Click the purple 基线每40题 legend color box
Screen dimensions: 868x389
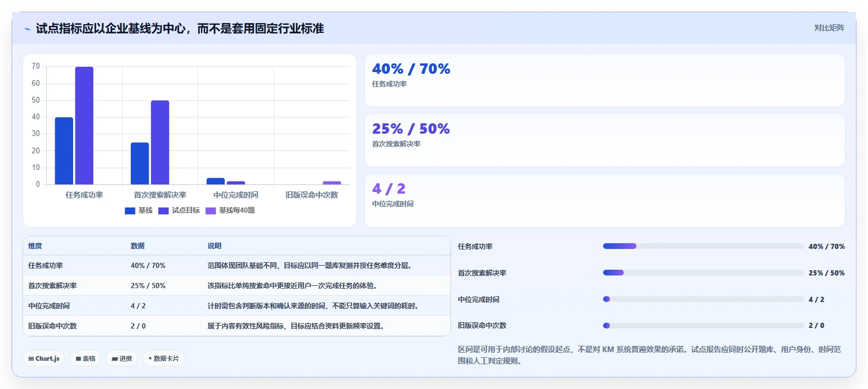[x=211, y=211]
